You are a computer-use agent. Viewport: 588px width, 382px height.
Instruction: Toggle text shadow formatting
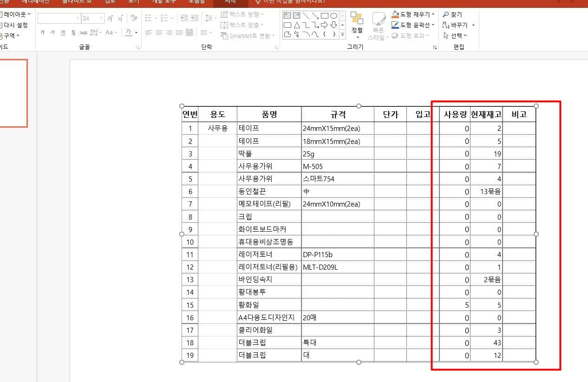point(73,32)
